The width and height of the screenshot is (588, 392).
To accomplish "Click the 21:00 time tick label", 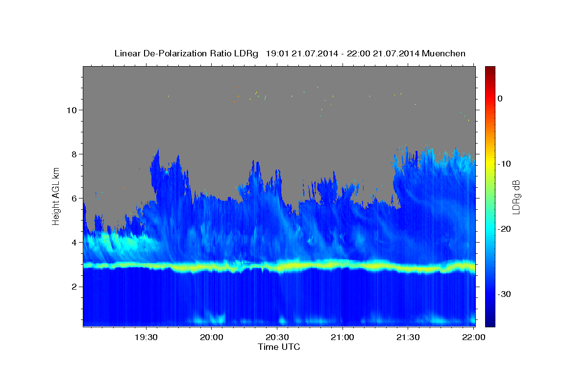I will [x=342, y=337].
